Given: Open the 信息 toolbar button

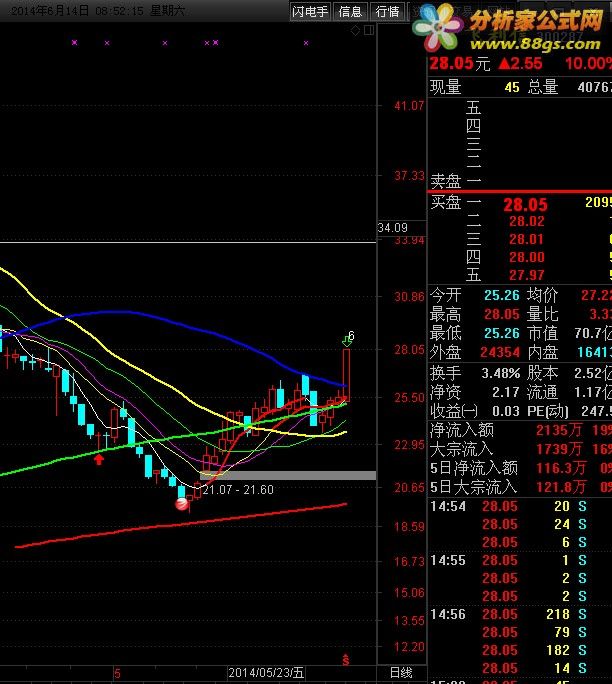Looking at the screenshot, I should tap(350, 11).
